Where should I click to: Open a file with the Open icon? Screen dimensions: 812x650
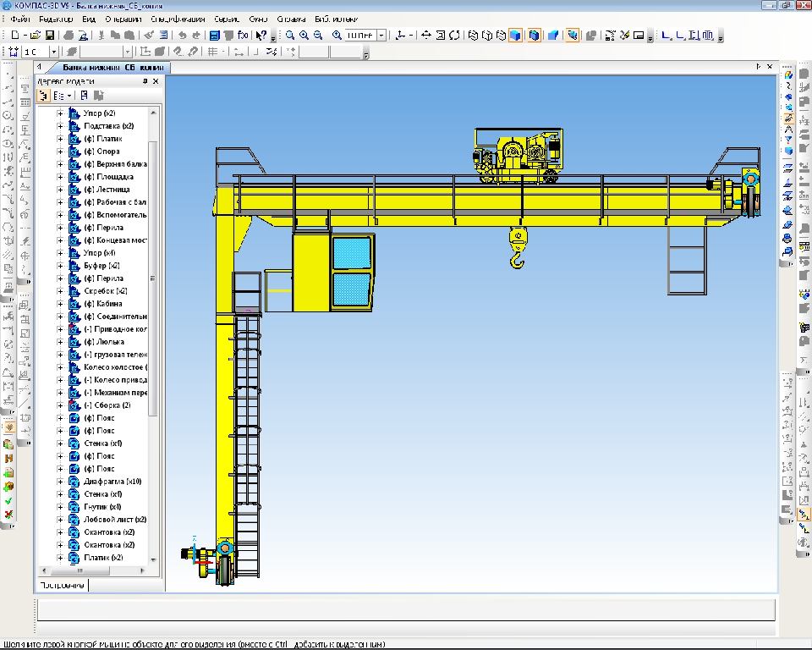coord(35,36)
